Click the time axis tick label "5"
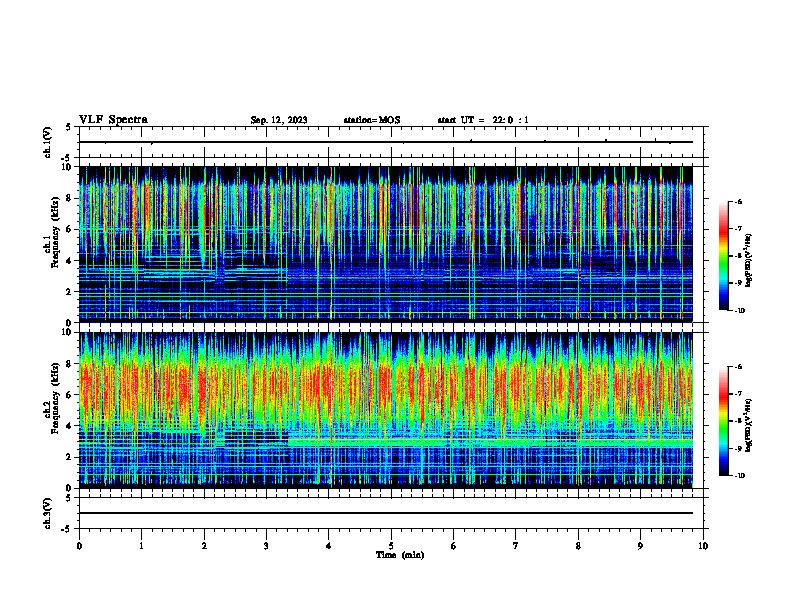 [x=391, y=546]
